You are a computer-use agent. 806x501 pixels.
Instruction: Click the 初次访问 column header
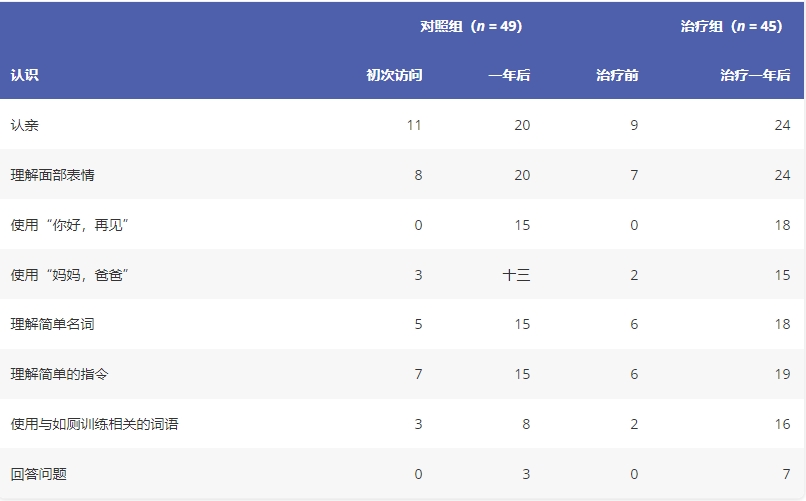[394, 75]
